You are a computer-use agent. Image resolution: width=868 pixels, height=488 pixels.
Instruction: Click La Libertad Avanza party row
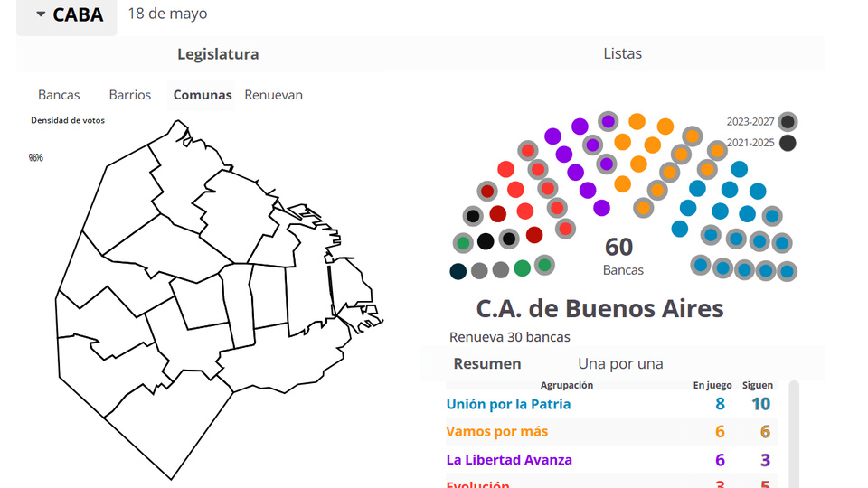coord(509,459)
